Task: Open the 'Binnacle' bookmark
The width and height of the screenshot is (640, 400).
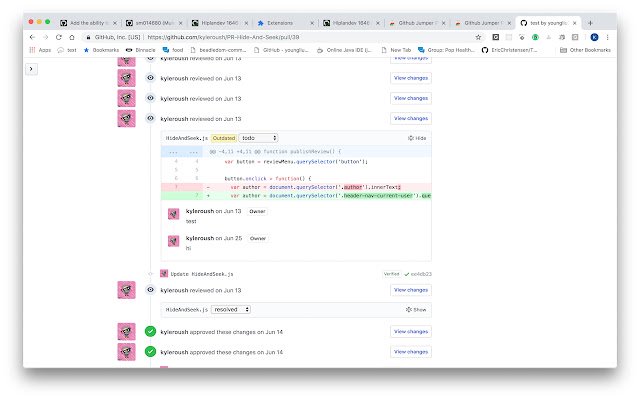Action: [x=140, y=50]
